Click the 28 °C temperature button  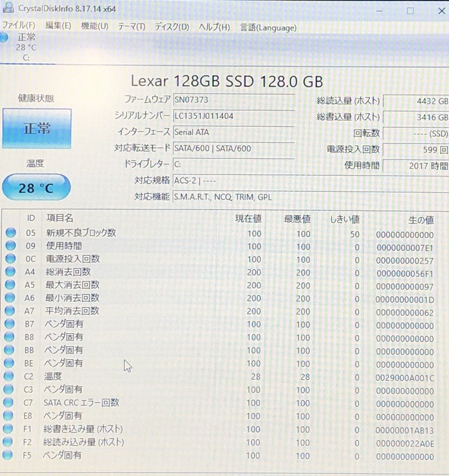(x=36, y=187)
